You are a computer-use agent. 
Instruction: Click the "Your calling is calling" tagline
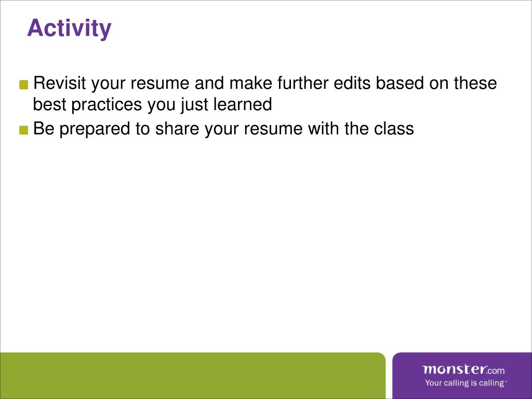click(x=464, y=383)
